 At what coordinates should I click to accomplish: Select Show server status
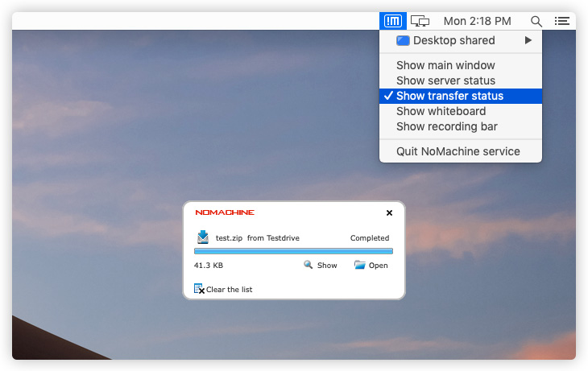[445, 80]
